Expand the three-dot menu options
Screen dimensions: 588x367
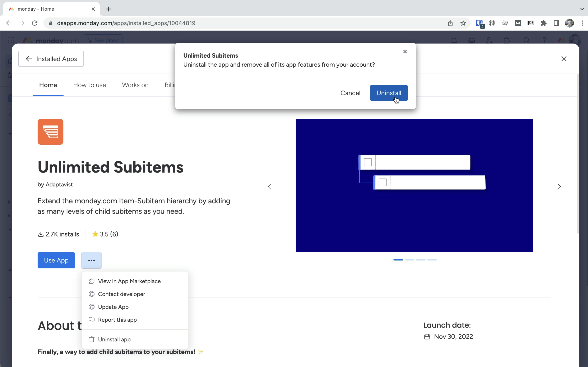tap(91, 260)
